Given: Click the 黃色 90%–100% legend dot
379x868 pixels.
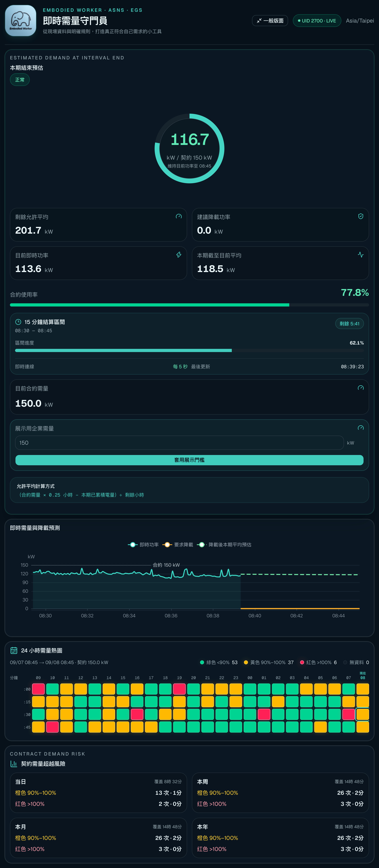Looking at the screenshot, I should pos(246,662).
